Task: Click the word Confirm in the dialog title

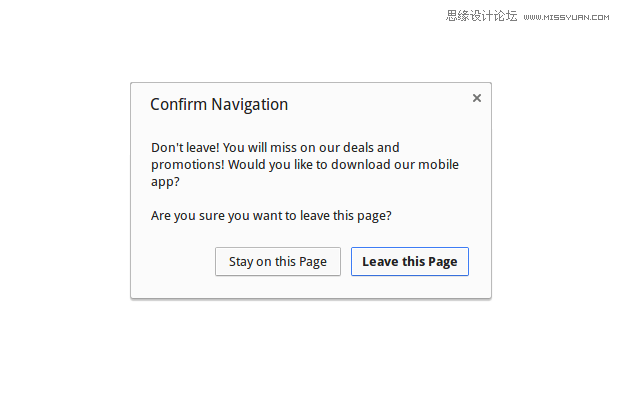Action: (178, 104)
